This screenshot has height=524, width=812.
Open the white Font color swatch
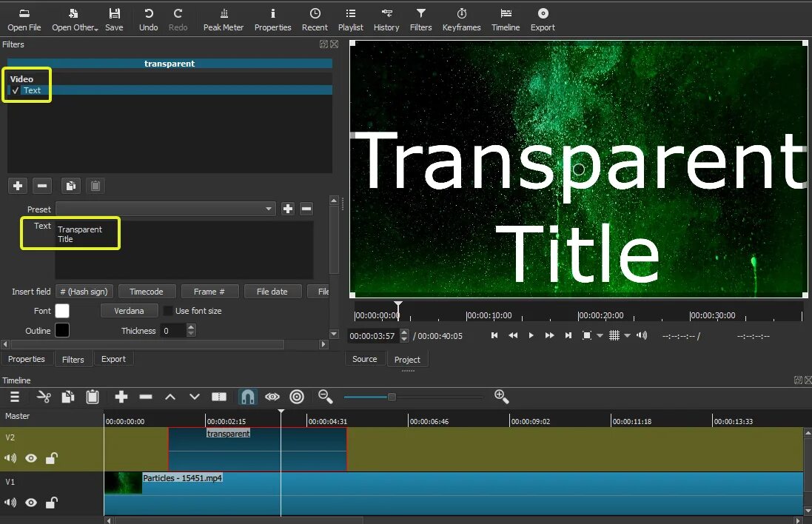click(x=62, y=311)
